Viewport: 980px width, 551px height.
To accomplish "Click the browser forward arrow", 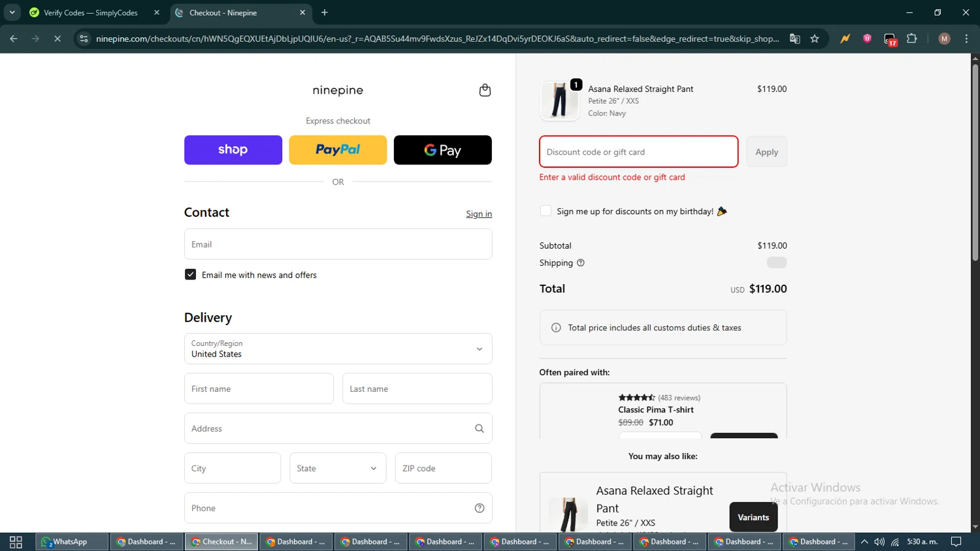I will point(35,39).
